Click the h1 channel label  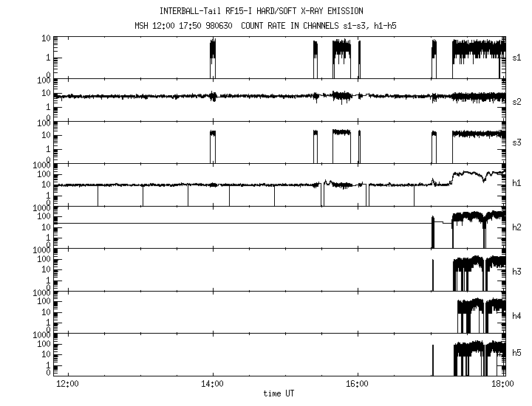(516, 185)
